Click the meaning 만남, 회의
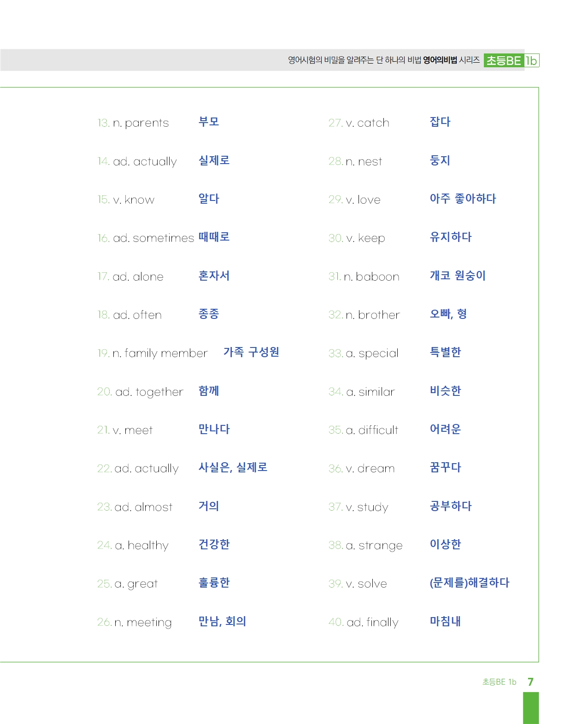The width and height of the screenshot is (588, 724). pyautogui.click(x=222, y=621)
